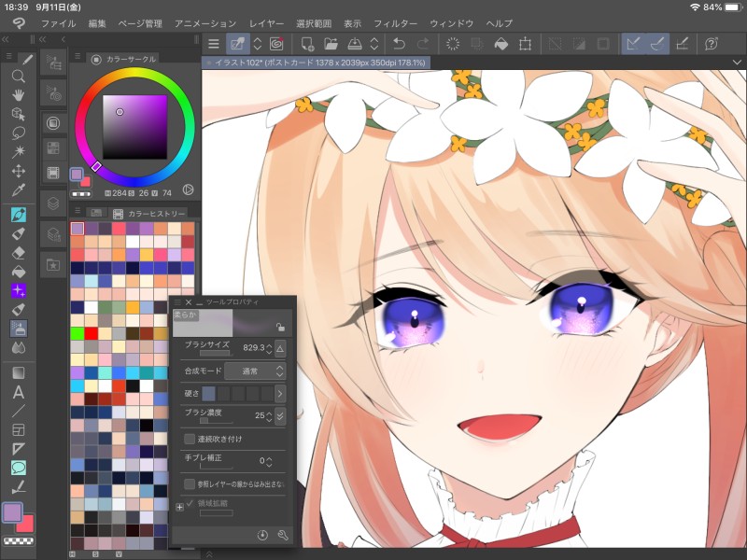Toggle 領域拡縮 checkmark option
This screenshot has width=747, height=560.
coord(190,503)
